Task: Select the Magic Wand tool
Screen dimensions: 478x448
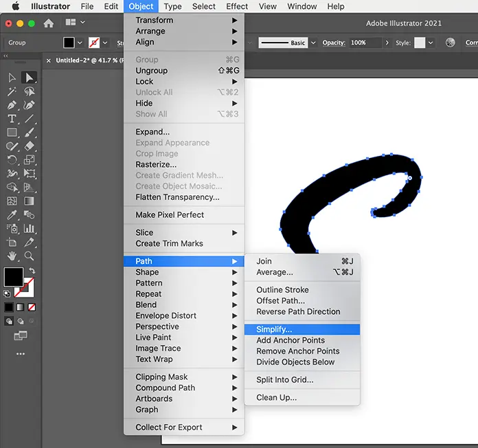Action: tap(12, 91)
